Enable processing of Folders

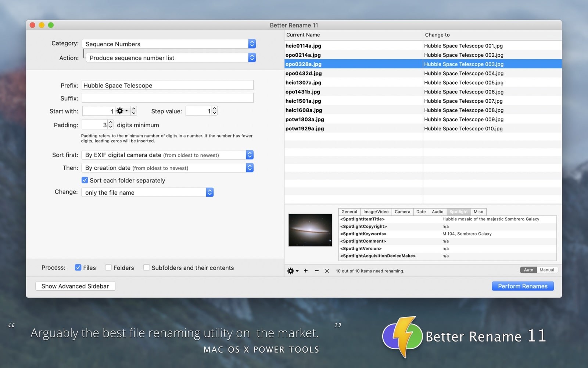pyautogui.click(x=109, y=268)
